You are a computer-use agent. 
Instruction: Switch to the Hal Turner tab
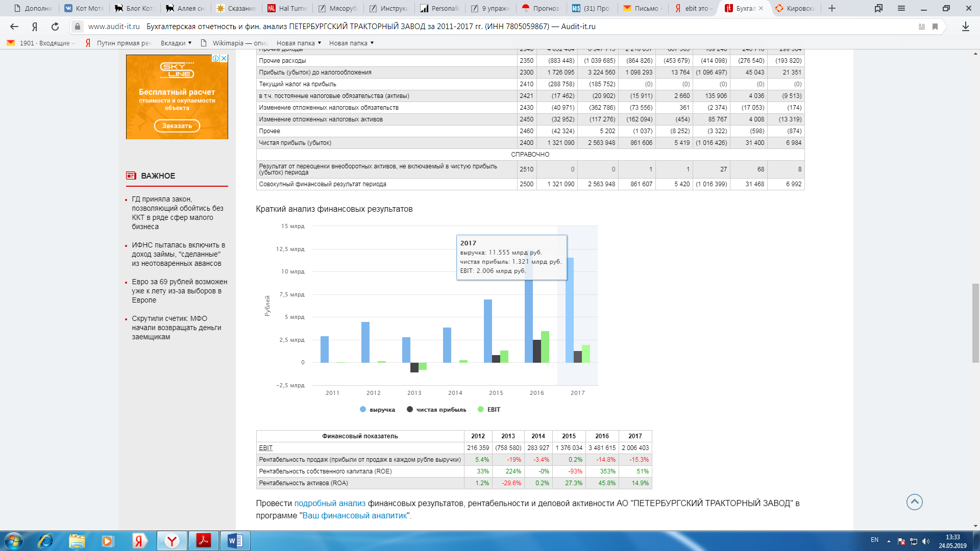coord(287,8)
